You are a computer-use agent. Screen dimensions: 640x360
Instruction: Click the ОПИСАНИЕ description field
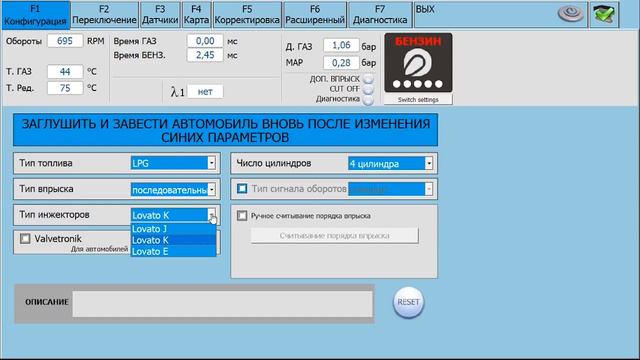(222, 304)
